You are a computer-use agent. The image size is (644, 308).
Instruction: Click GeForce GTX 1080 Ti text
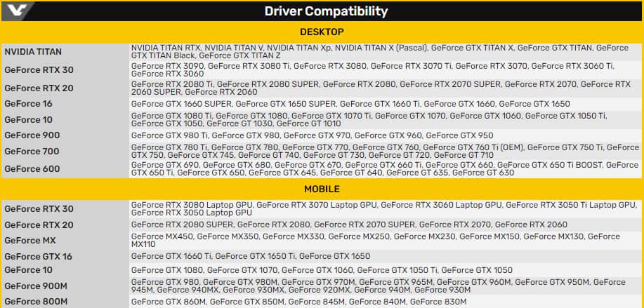[171, 116]
